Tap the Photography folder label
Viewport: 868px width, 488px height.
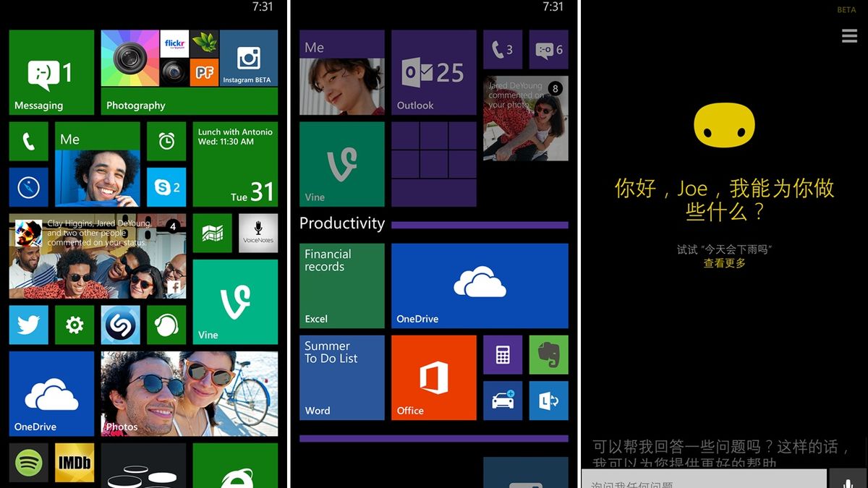(x=136, y=106)
